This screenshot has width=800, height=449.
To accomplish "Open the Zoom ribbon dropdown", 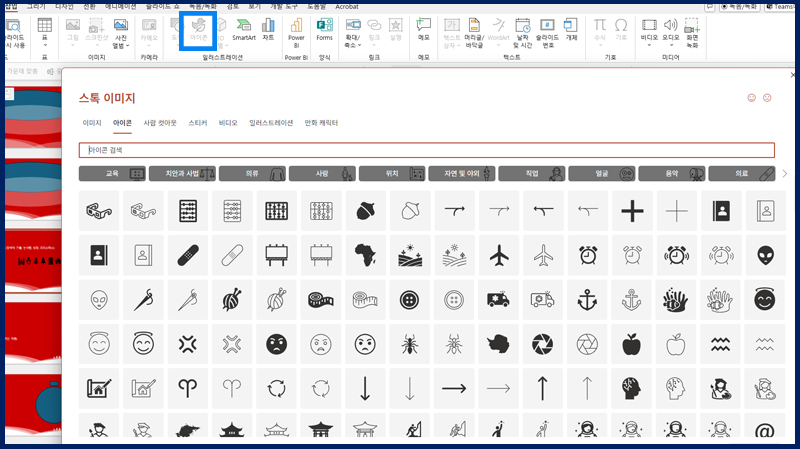I will coord(353,33).
